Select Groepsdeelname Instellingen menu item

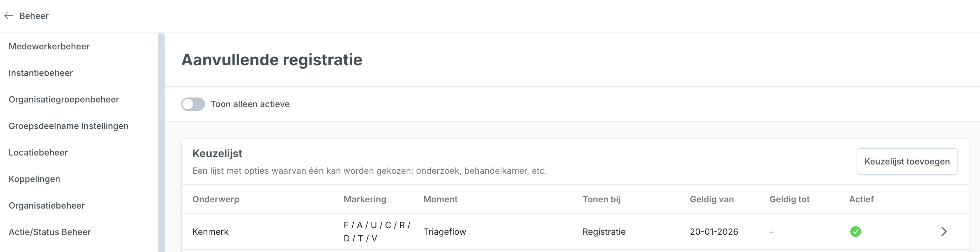pyautogui.click(x=68, y=126)
